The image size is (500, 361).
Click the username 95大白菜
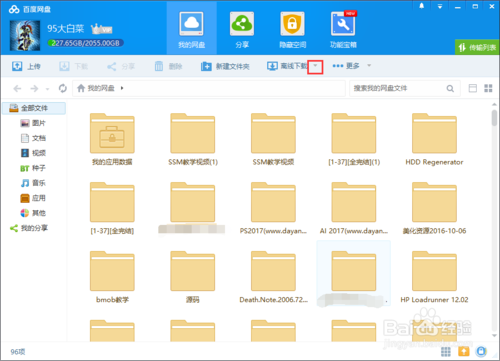(x=65, y=29)
